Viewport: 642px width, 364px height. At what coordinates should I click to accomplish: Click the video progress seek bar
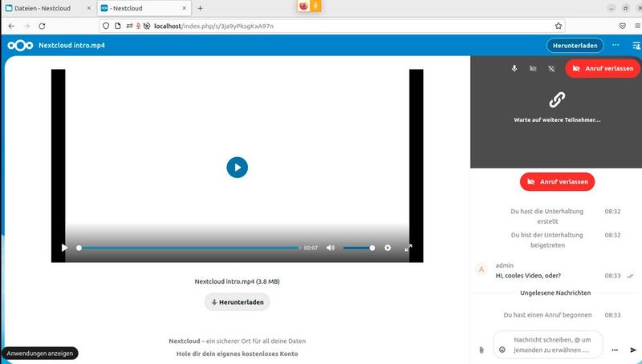coord(189,248)
